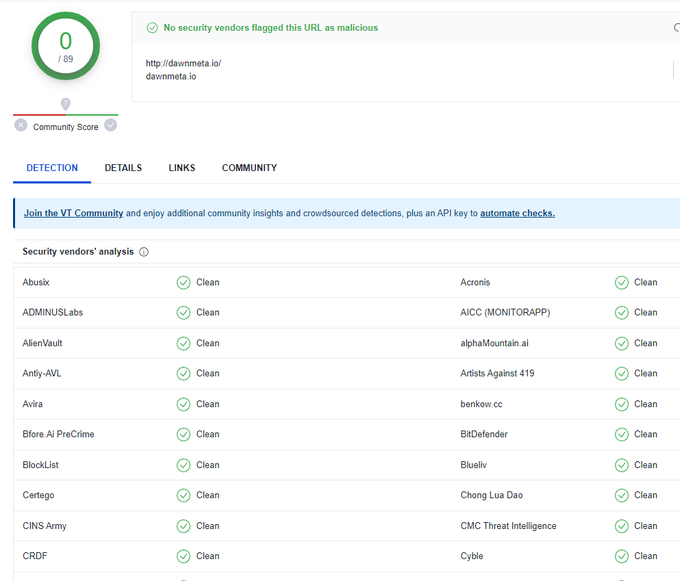The height and width of the screenshot is (581, 680).
Task: Click the Acronis vendor name
Action: click(x=475, y=282)
